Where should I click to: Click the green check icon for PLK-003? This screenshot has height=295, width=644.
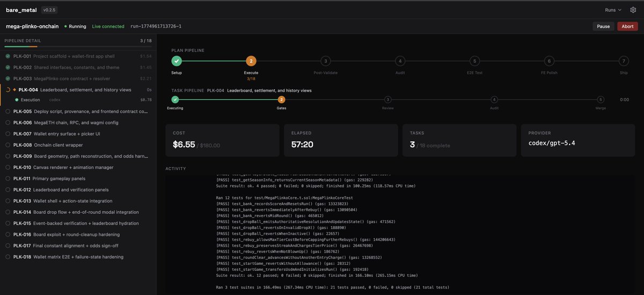coord(8,78)
